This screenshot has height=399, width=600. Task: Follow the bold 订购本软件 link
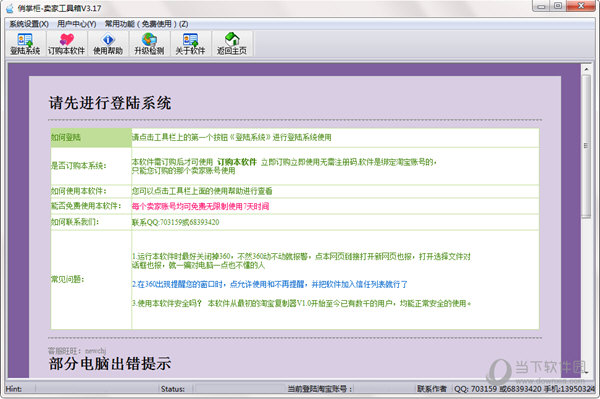click(x=237, y=162)
